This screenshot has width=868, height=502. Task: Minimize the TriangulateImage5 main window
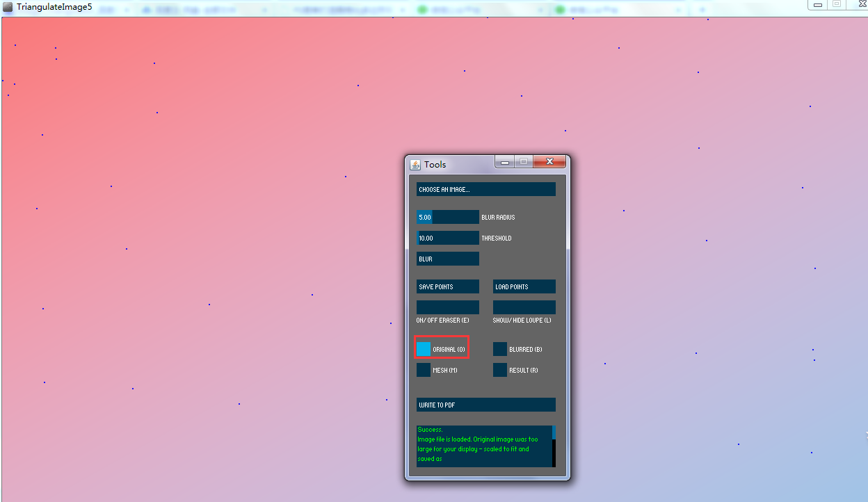(818, 4)
